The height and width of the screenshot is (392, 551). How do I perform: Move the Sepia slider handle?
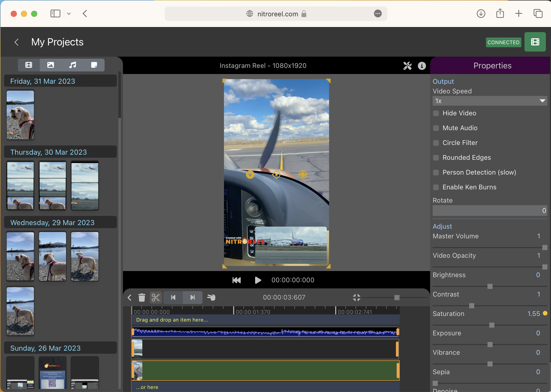pyautogui.click(x=435, y=383)
